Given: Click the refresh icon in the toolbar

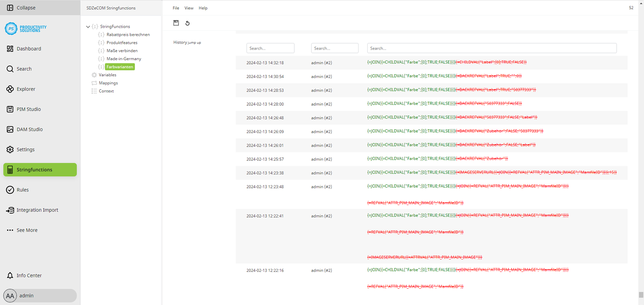Looking at the screenshot, I should point(187,23).
